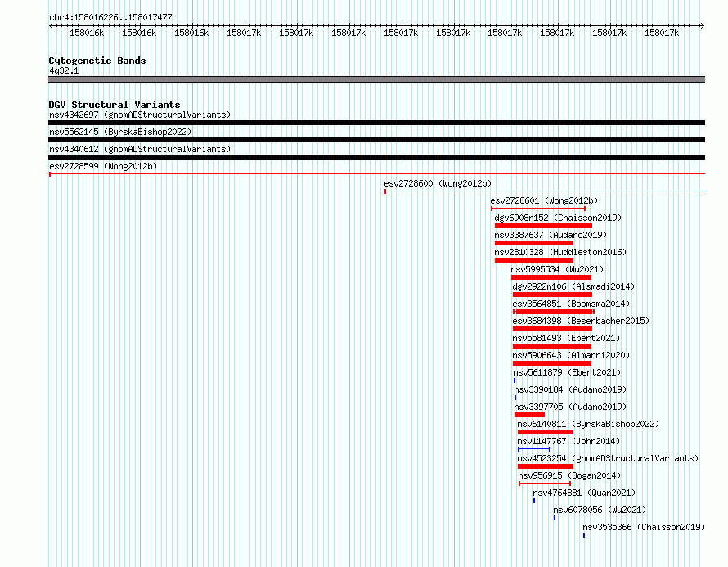This screenshot has width=728, height=567.
Task: Click the black bar under nsv5562145
Action: [376, 140]
